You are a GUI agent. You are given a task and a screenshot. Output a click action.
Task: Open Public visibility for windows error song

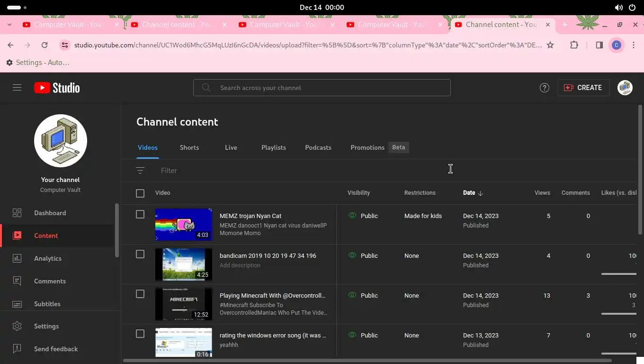point(369,335)
